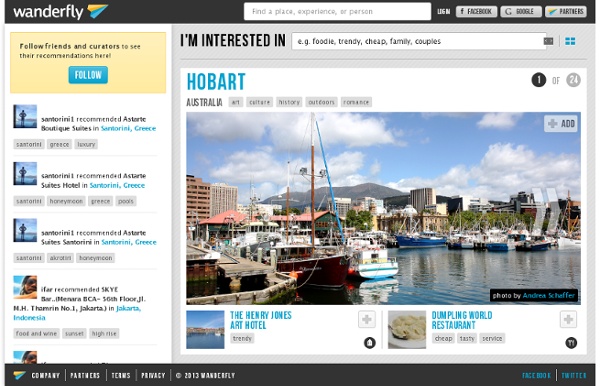Image resolution: width=600 pixels, height=386 pixels.
Task: Open the Hobart harbor photo
Action: pos(383,208)
